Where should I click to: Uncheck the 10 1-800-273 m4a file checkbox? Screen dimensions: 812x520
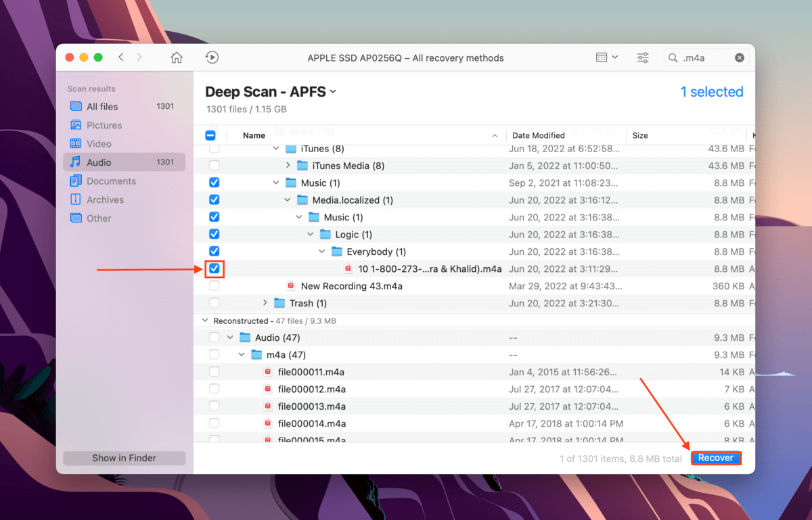click(214, 269)
